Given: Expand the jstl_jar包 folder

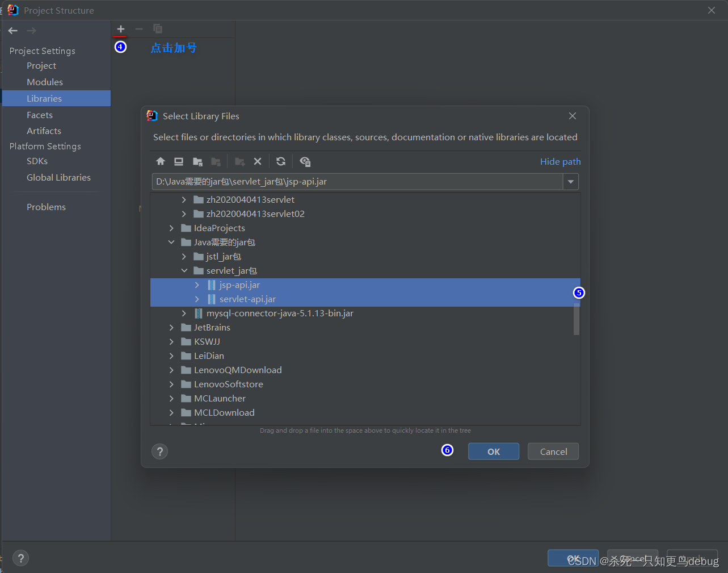Looking at the screenshot, I should (184, 257).
